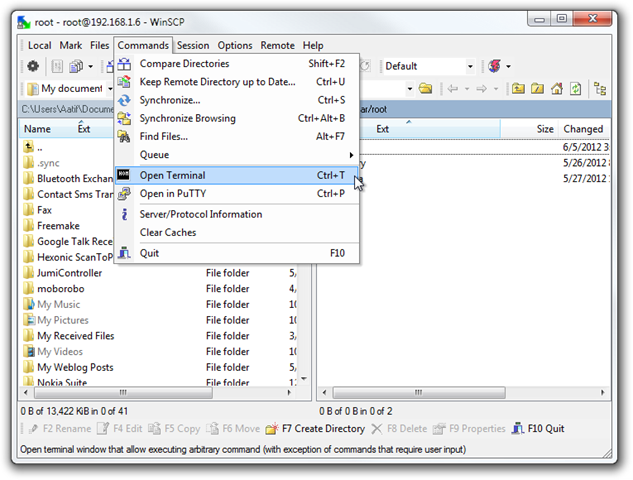Click the copy queue icon in toolbar
Image resolution: width=633 pixels, height=480 pixels.
point(76,66)
